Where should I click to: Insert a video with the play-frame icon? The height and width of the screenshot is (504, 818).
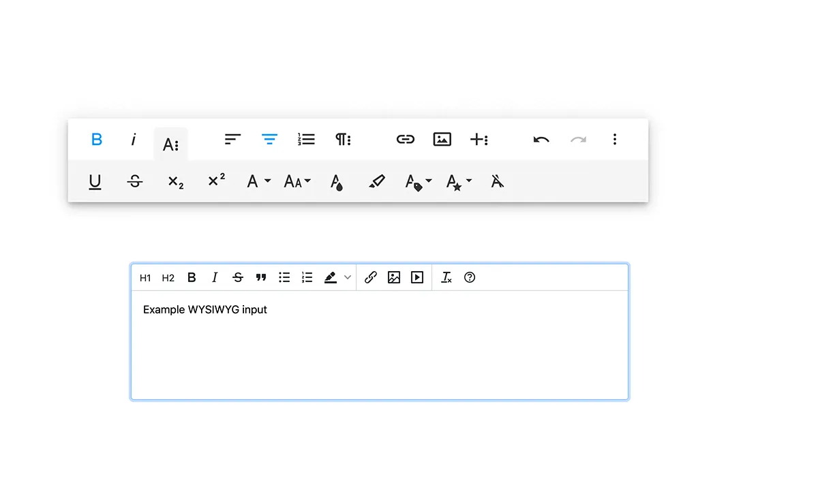pos(416,277)
